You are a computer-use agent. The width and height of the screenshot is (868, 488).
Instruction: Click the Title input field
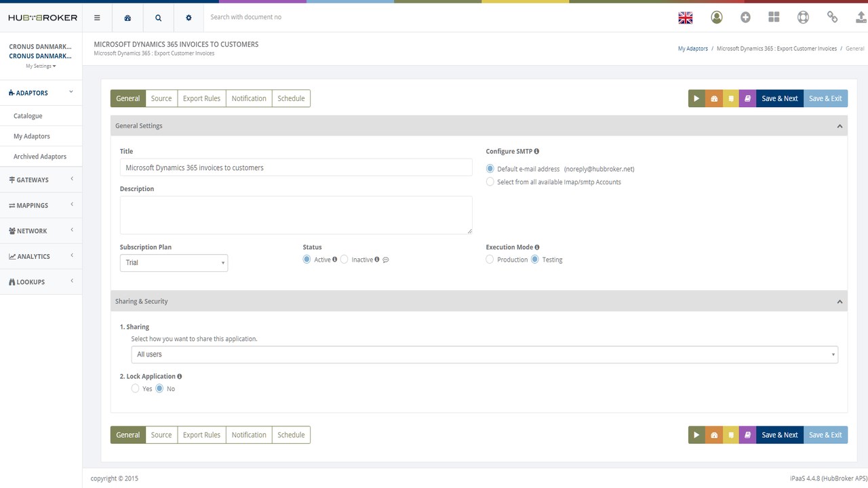click(x=296, y=167)
